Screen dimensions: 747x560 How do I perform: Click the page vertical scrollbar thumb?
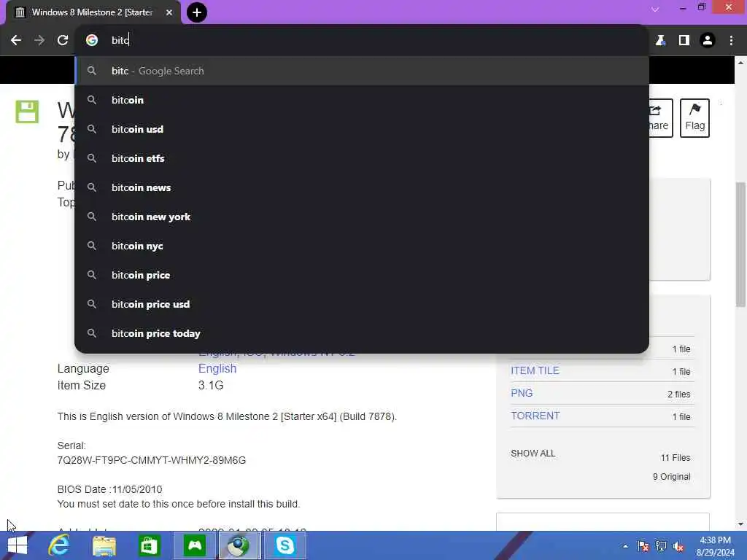(740, 244)
